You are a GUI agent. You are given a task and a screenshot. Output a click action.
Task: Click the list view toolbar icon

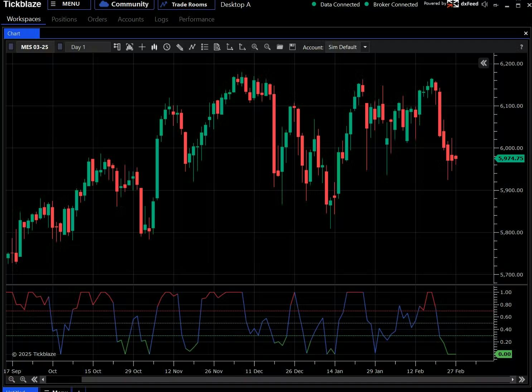coord(205,47)
